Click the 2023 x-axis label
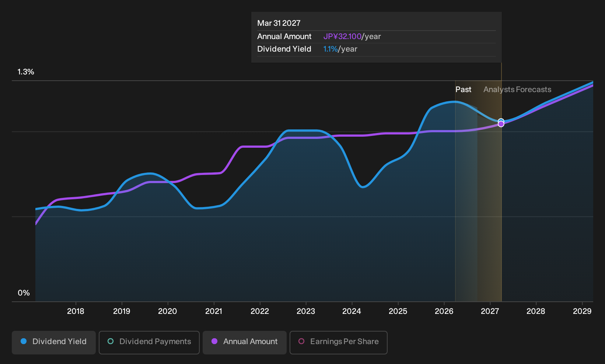Image resolution: width=605 pixels, height=364 pixels. pyautogui.click(x=306, y=311)
